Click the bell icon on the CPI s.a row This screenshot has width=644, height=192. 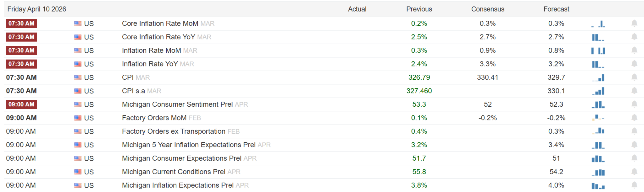click(x=634, y=91)
